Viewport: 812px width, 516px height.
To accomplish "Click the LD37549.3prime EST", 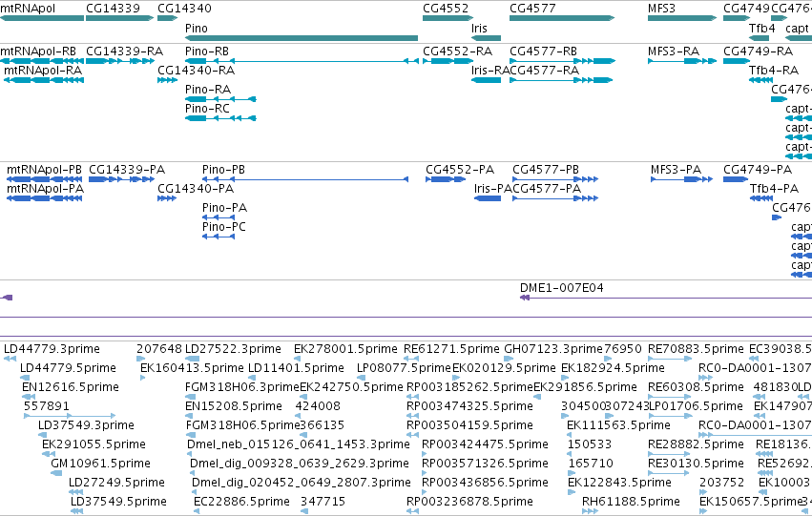I will pos(43,434).
